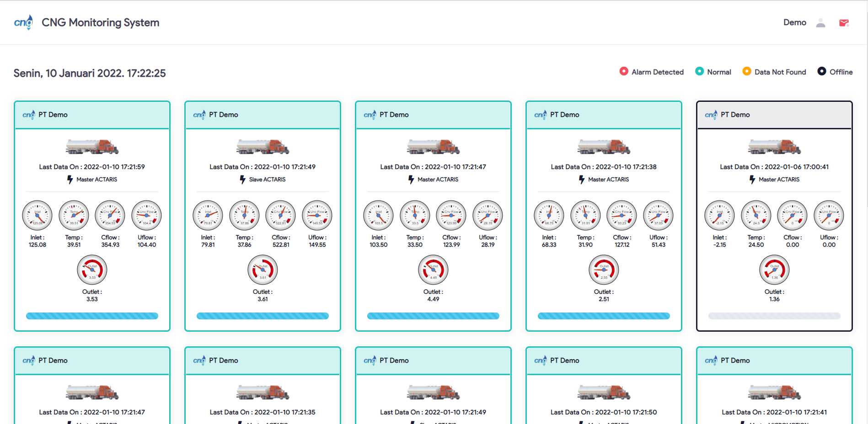Image resolution: width=868 pixels, height=424 pixels.
Task: Click the lightning icon beside Slave ACTARIS
Action: 242,180
